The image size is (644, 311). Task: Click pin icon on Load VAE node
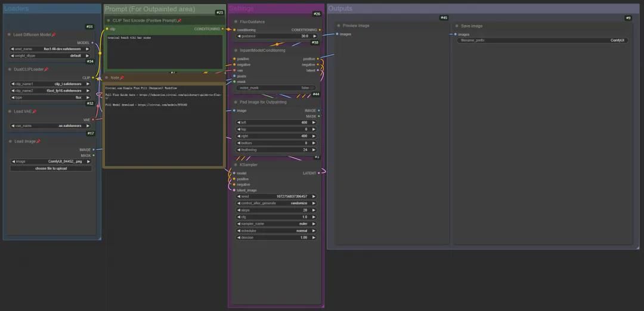(35, 111)
